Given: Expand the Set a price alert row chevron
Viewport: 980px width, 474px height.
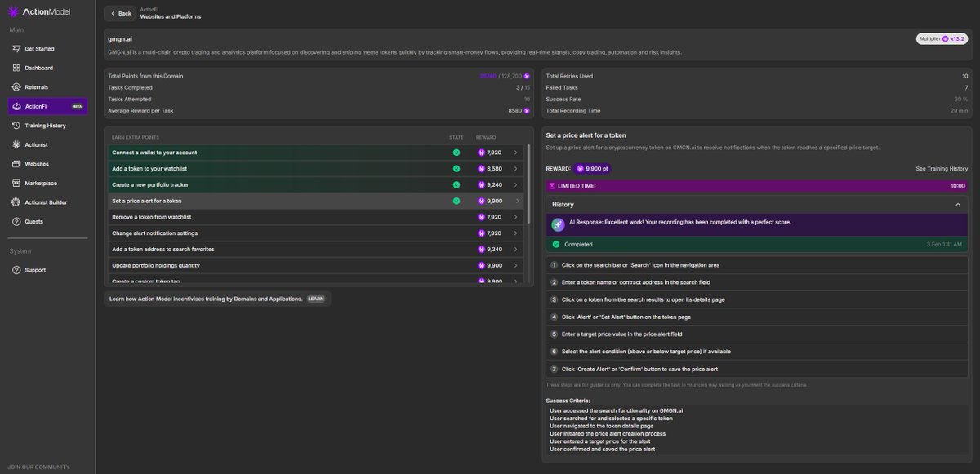Looking at the screenshot, I should point(515,201).
